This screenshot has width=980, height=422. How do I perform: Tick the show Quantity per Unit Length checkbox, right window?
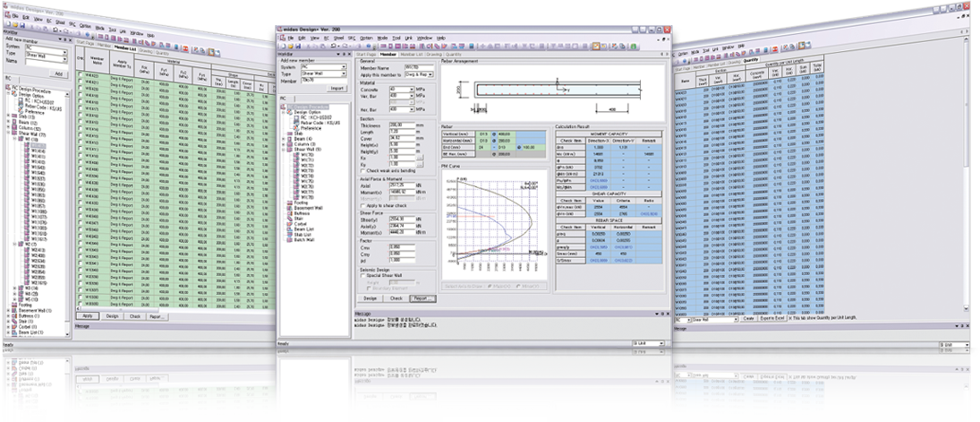(790, 318)
